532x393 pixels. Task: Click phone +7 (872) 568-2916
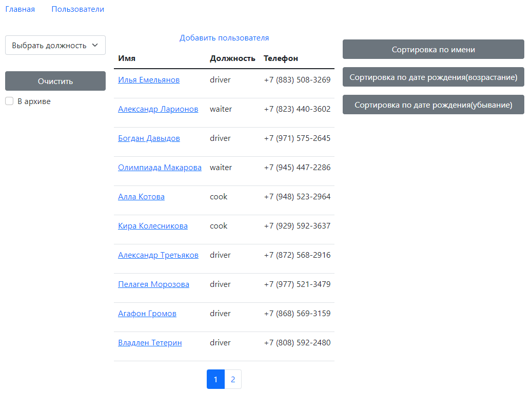point(297,255)
